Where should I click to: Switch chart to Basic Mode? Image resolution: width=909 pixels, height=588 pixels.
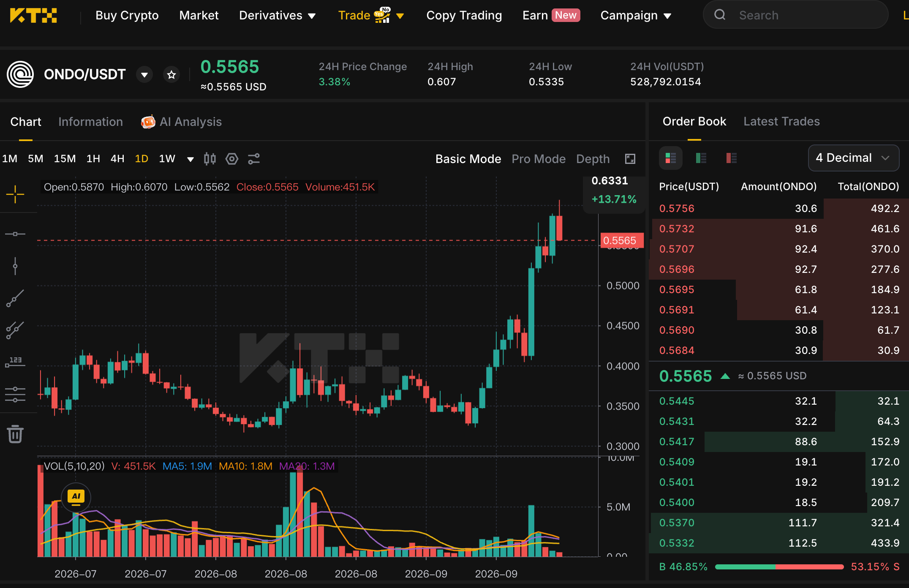coord(468,159)
